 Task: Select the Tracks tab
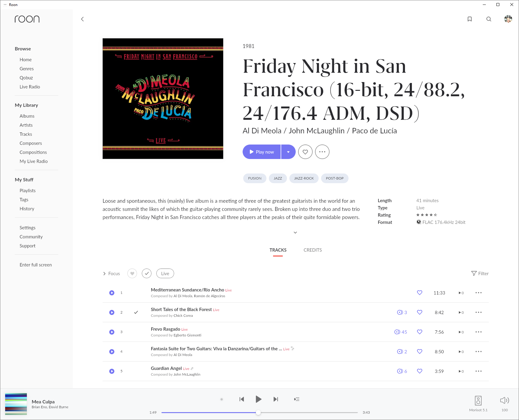[x=278, y=250]
